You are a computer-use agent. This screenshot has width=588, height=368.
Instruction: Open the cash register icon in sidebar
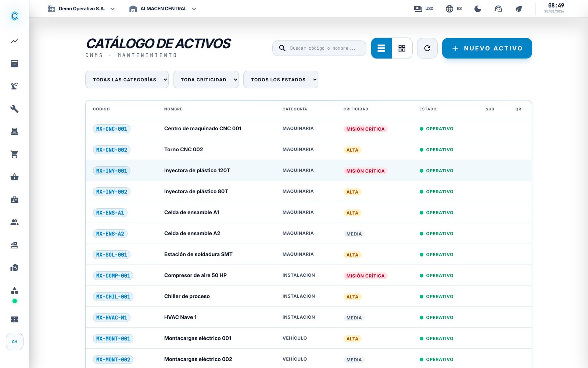(x=14, y=131)
